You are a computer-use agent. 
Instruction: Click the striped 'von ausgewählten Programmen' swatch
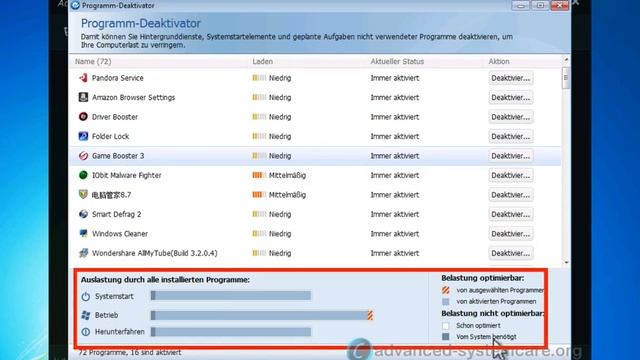pos(446,290)
